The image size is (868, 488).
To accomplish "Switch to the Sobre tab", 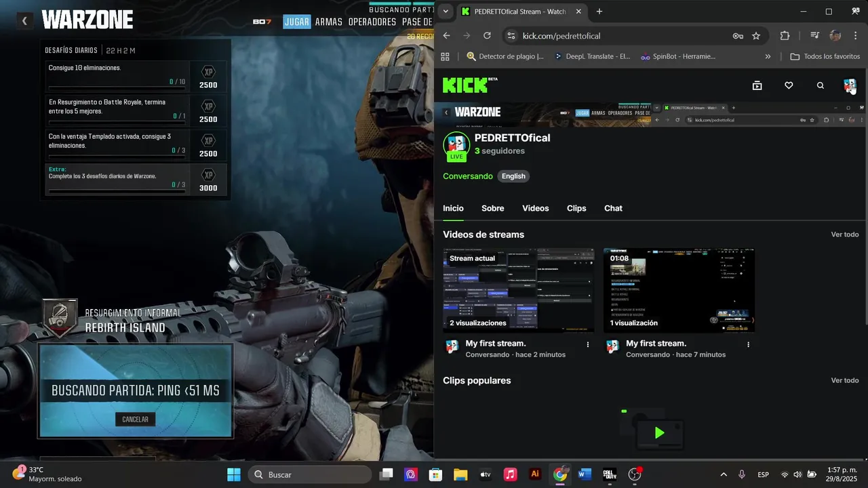I will pyautogui.click(x=493, y=208).
